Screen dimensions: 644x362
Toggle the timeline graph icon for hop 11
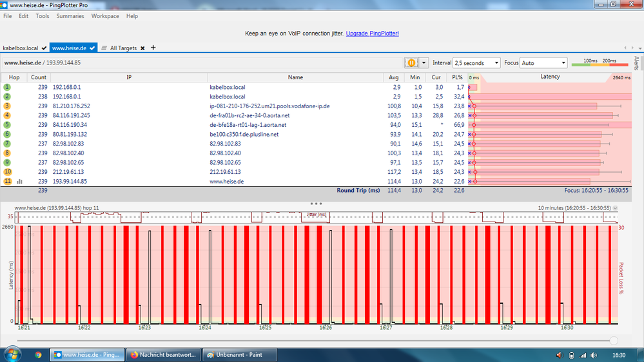(x=20, y=182)
